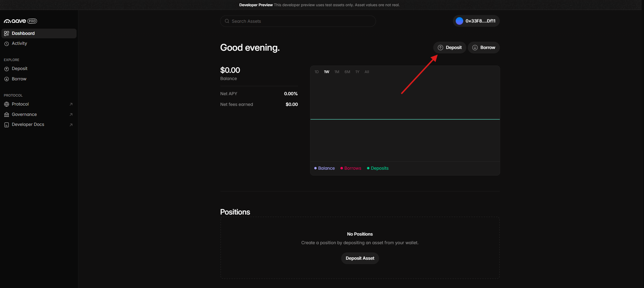Click the Dashboard grid icon in sidebar

[x=7, y=33]
